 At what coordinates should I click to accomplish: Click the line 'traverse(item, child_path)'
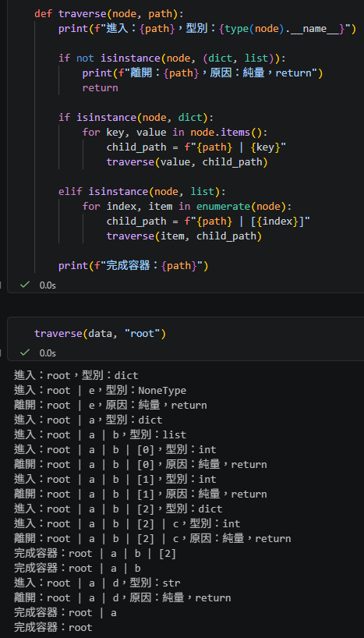184,236
